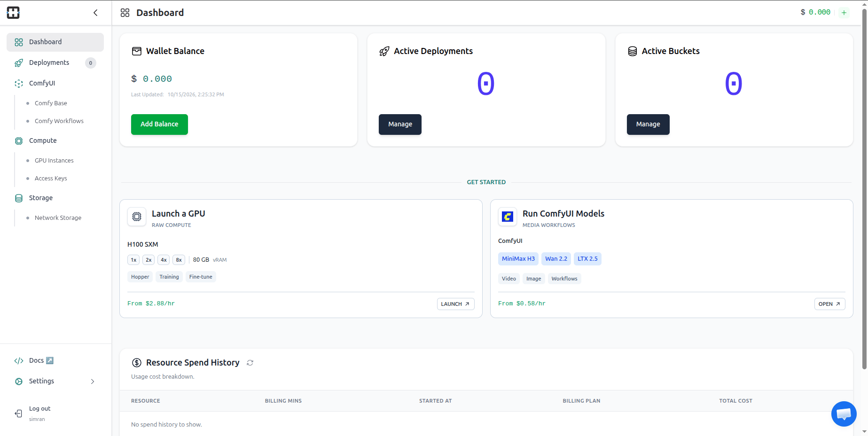
Task: Select Comfy Workflows in the sidebar
Action: click(59, 121)
